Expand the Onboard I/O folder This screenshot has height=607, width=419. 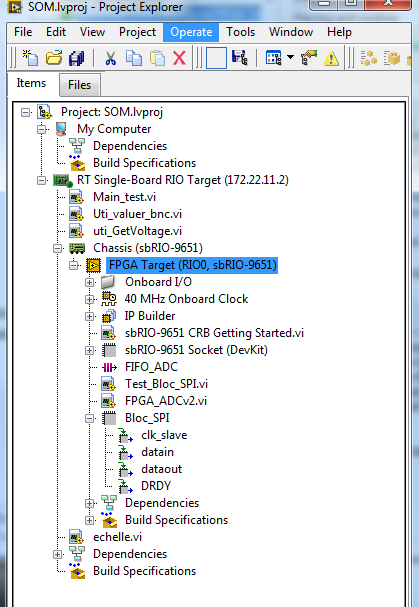(89, 282)
